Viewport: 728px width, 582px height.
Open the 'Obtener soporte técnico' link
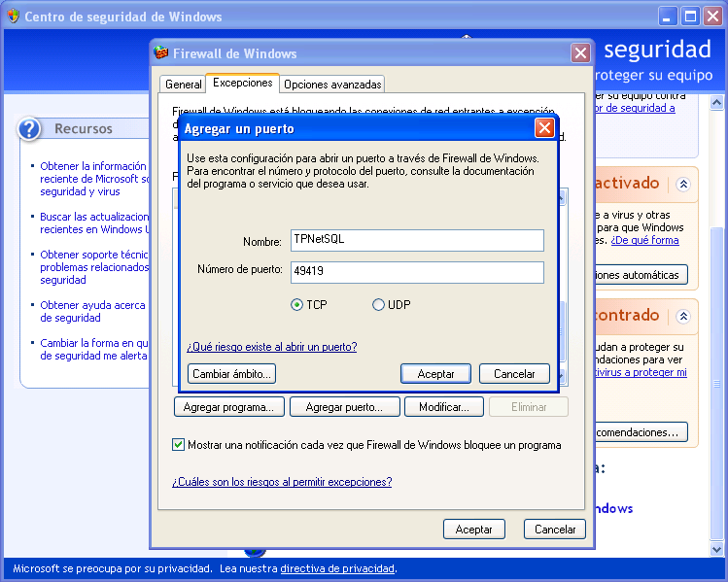coord(94,267)
